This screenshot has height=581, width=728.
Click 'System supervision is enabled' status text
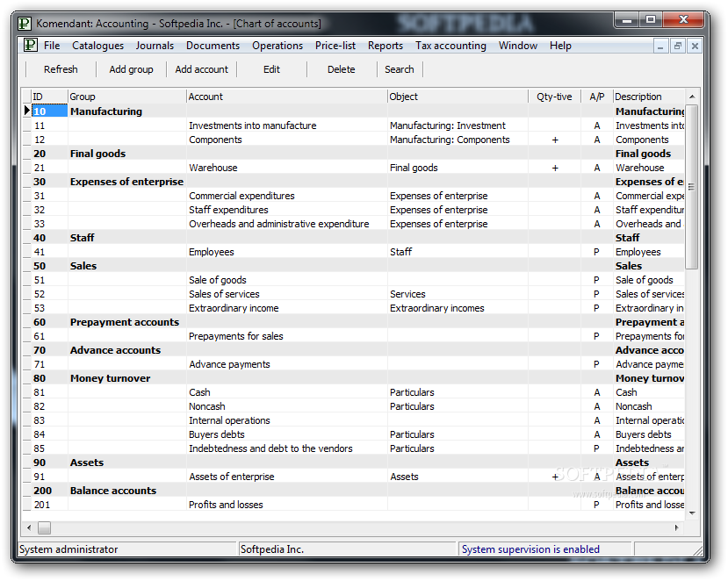(530, 549)
